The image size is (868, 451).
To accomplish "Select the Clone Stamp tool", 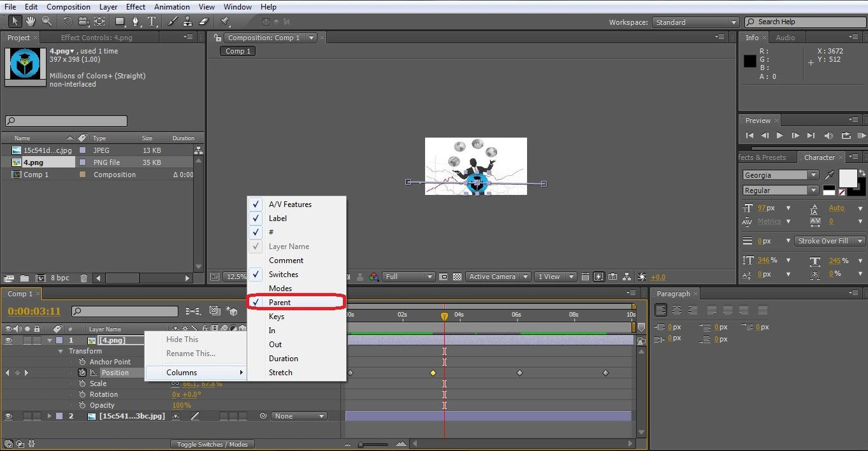I will click(x=188, y=22).
